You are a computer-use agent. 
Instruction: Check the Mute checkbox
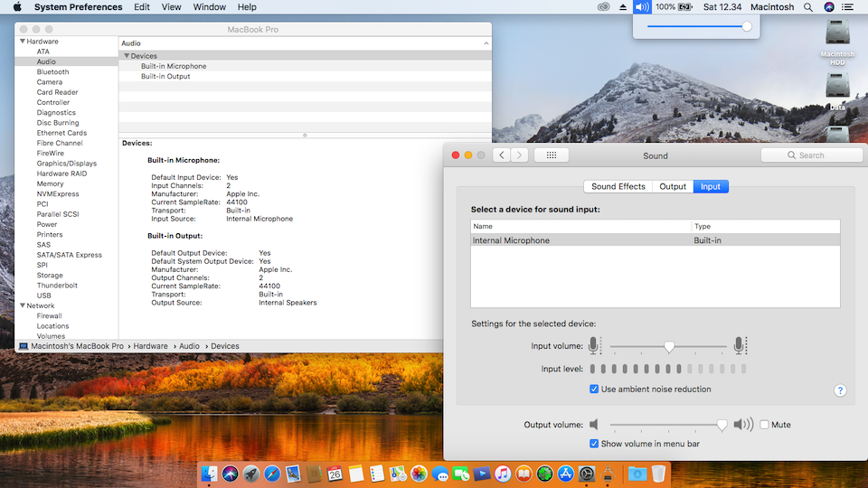coord(765,425)
